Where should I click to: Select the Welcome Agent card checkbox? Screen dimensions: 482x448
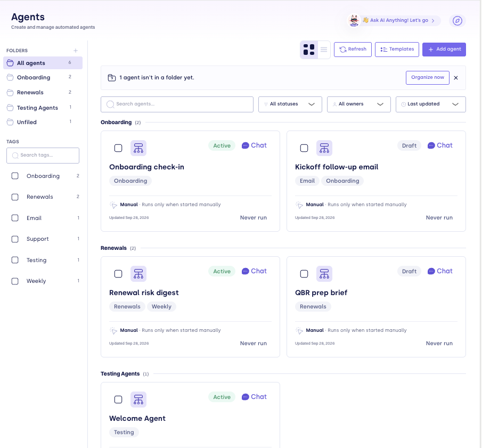point(118,400)
